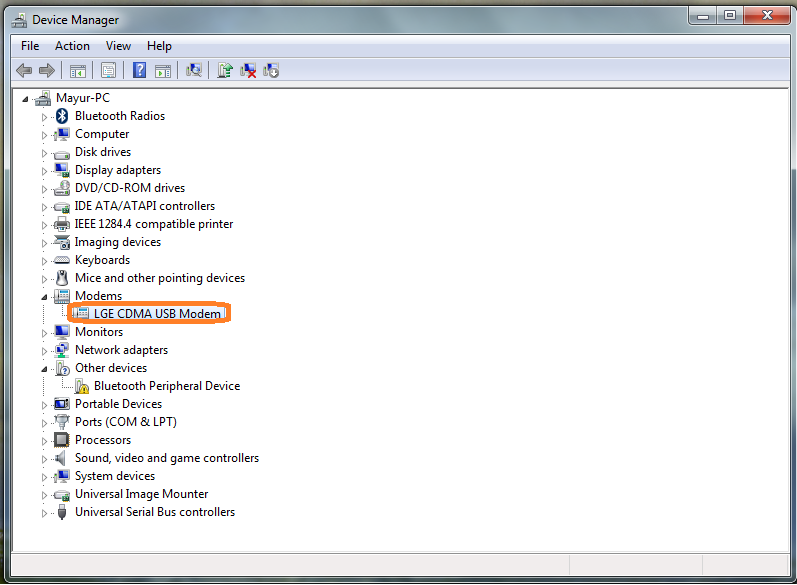Click the blue Help question-mark icon

pyautogui.click(x=139, y=70)
